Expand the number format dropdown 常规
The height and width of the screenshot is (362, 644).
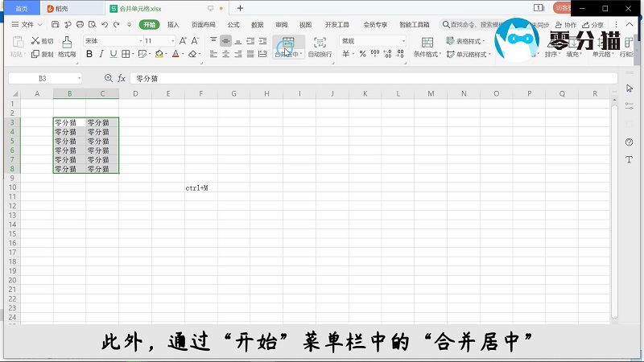coord(404,40)
